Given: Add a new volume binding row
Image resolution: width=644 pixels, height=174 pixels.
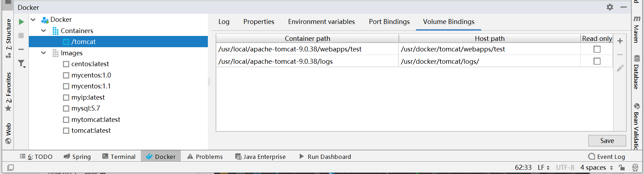Looking at the screenshot, I should tap(620, 41).
